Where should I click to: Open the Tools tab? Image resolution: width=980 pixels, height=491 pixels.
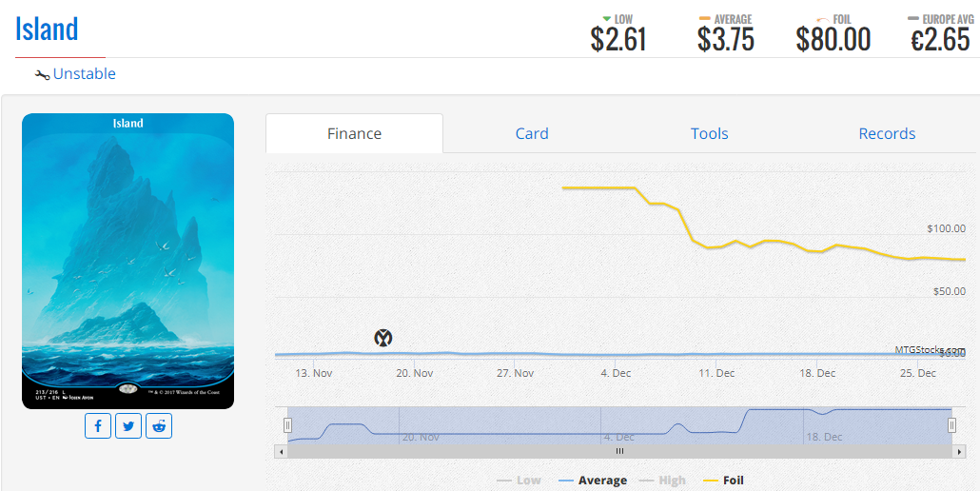(x=710, y=133)
